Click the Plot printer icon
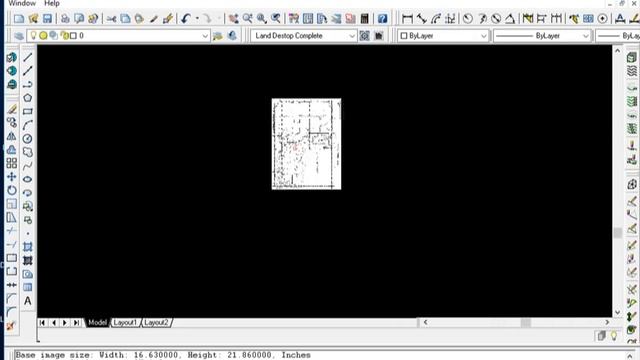Image resolution: width=640 pixels, height=360 pixels. click(x=65, y=18)
